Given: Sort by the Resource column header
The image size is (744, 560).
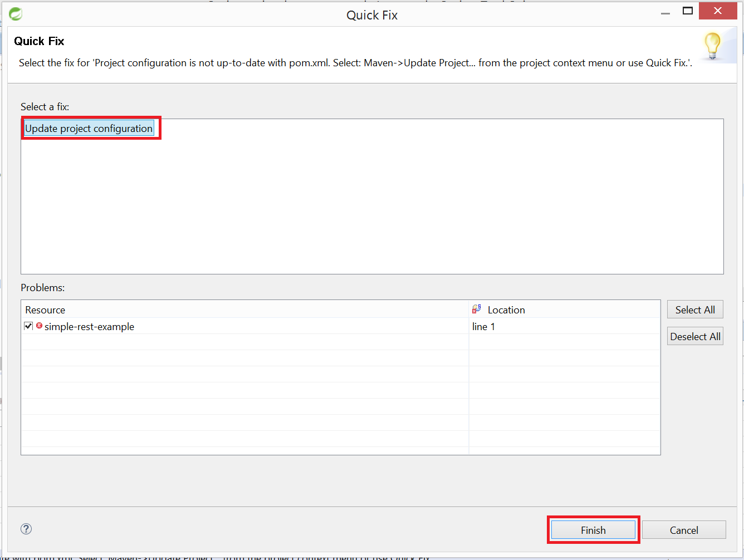Looking at the screenshot, I should 45,310.
